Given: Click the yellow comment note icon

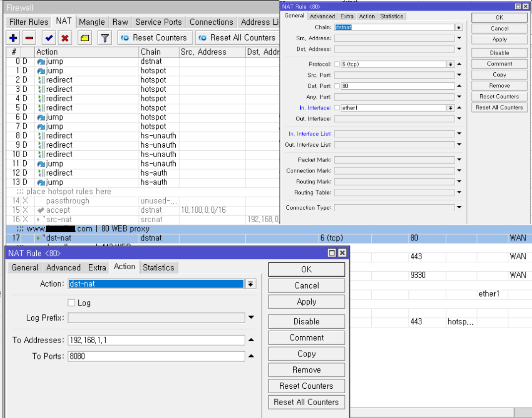Looking at the screenshot, I should (x=85, y=38).
